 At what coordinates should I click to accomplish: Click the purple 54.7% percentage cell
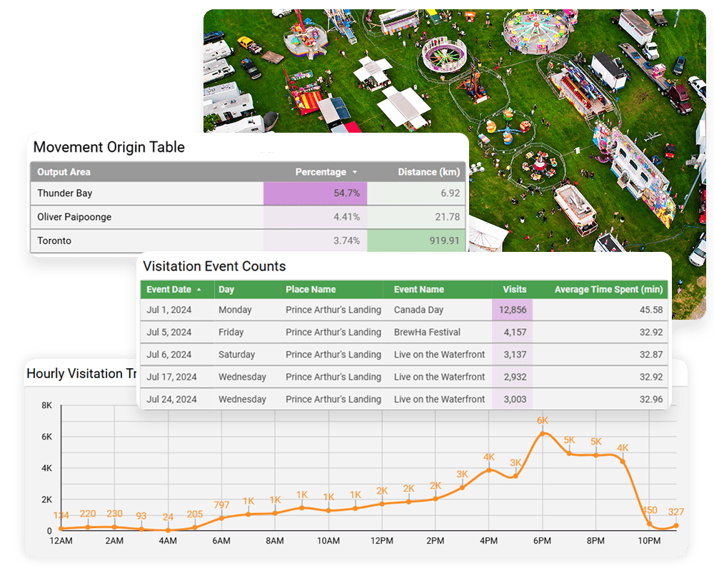(315, 193)
